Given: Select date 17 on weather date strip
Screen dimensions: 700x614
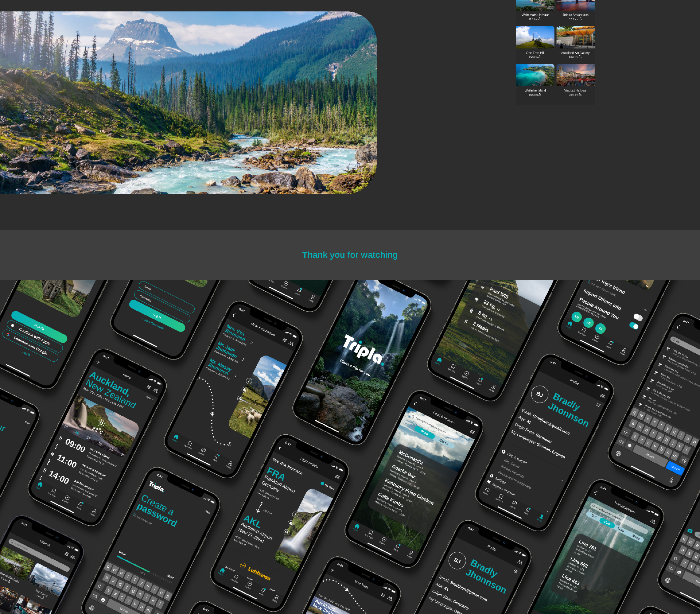Looking at the screenshot, I should pos(88,438).
